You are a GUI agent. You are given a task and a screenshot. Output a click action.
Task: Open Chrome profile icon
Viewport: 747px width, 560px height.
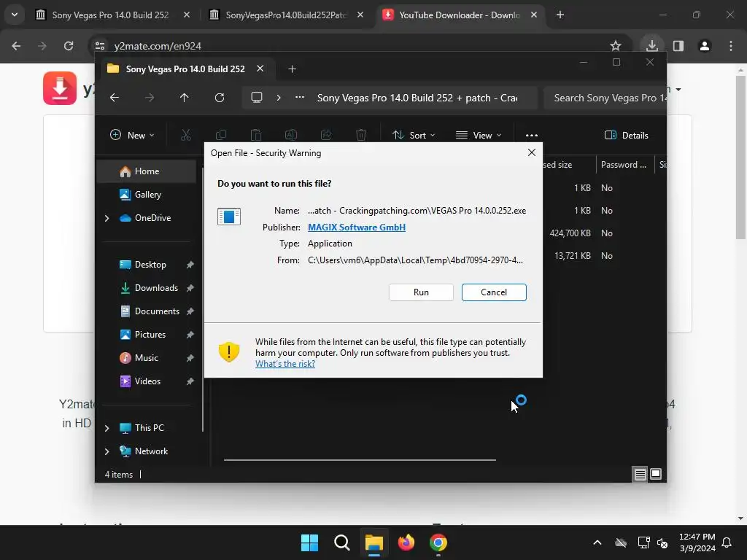coord(705,46)
